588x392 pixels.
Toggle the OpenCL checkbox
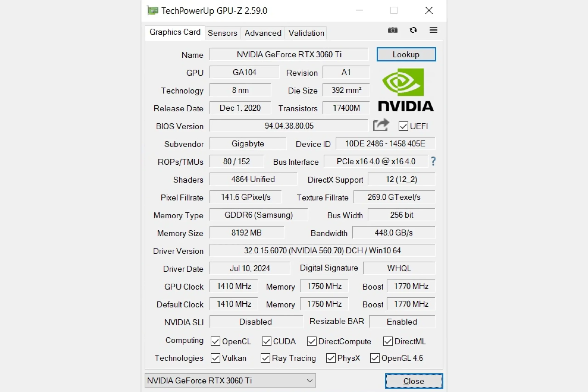[x=215, y=341]
